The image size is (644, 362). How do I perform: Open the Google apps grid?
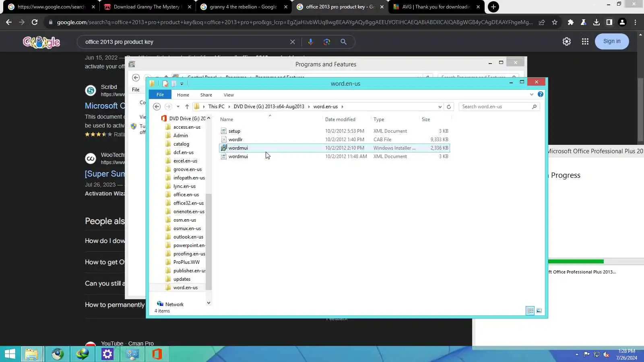click(x=585, y=41)
